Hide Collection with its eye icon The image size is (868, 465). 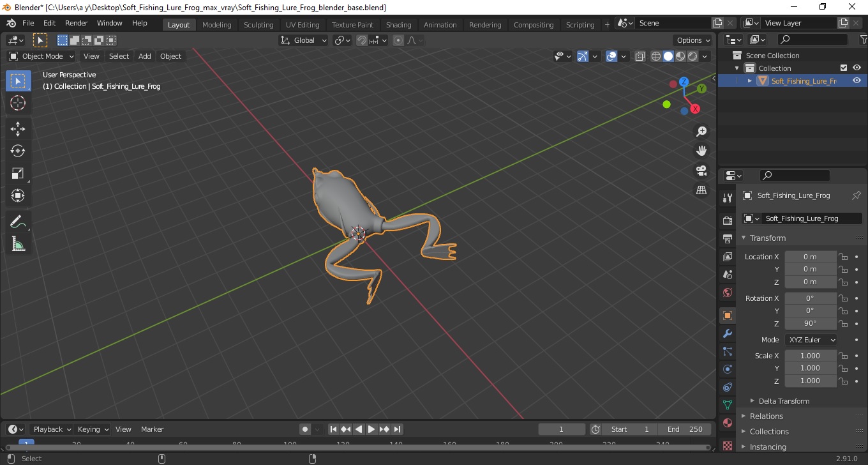coord(857,68)
